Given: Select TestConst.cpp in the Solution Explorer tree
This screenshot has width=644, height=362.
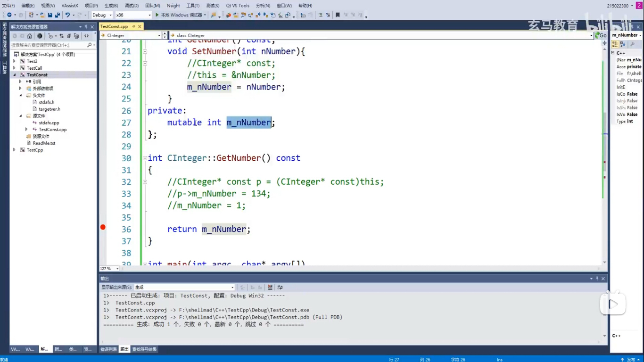Looking at the screenshot, I should (52, 130).
